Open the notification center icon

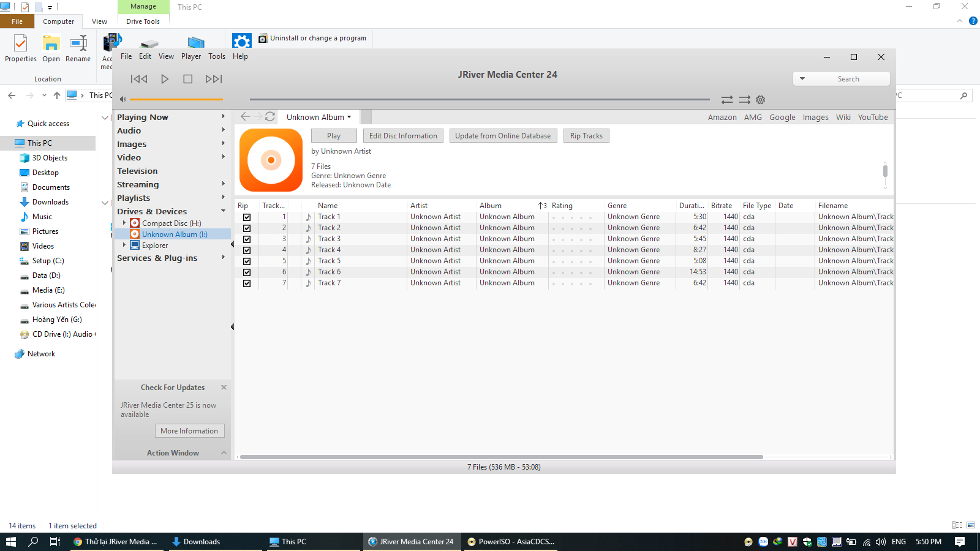(x=960, y=542)
